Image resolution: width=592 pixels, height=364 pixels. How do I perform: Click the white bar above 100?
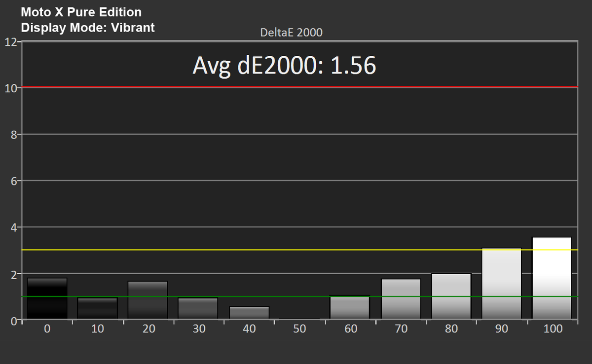click(552, 278)
